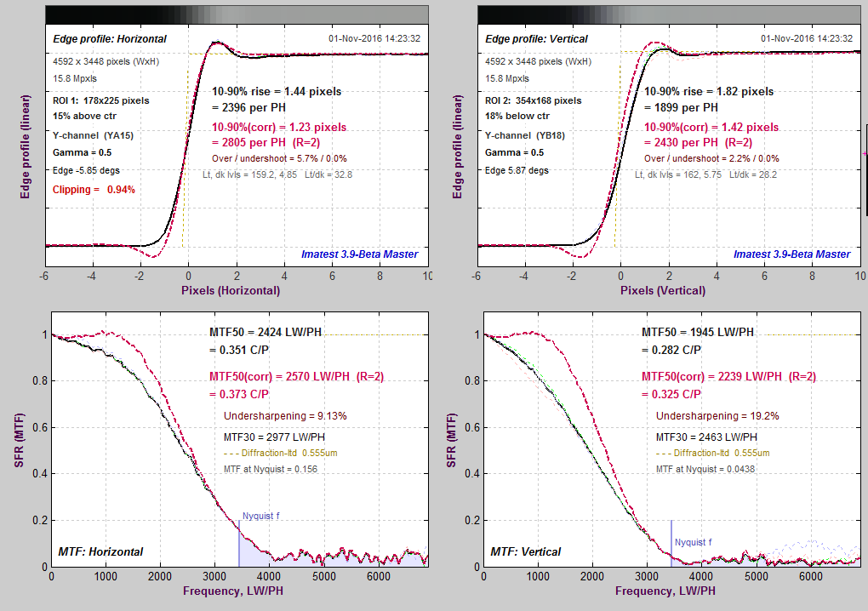Click 'Y-channel (YB18)' text
The image size is (868, 611).
click(x=525, y=135)
